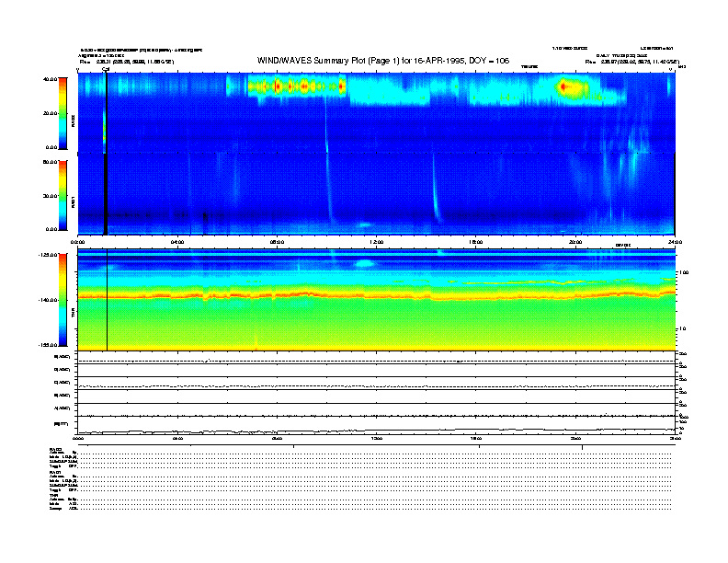Click the Cal marker label above RAD2 panel
728x563 pixels.
tap(106, 69)
